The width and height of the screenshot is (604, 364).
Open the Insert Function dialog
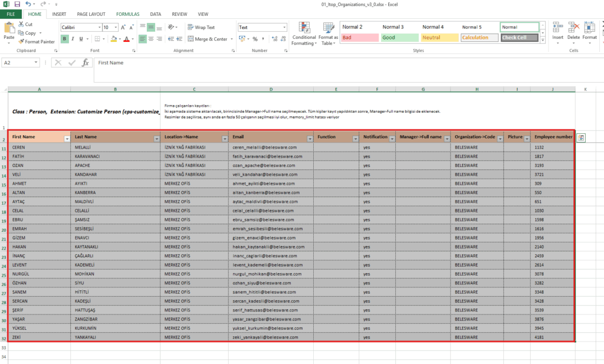[x=85, y=63]
